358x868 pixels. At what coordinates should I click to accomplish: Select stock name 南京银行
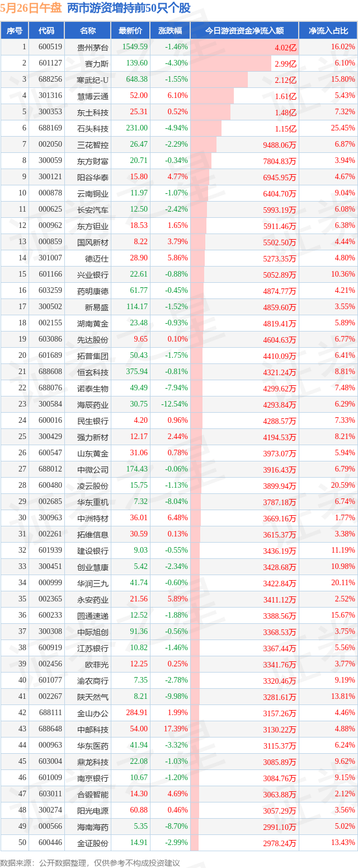93,778
